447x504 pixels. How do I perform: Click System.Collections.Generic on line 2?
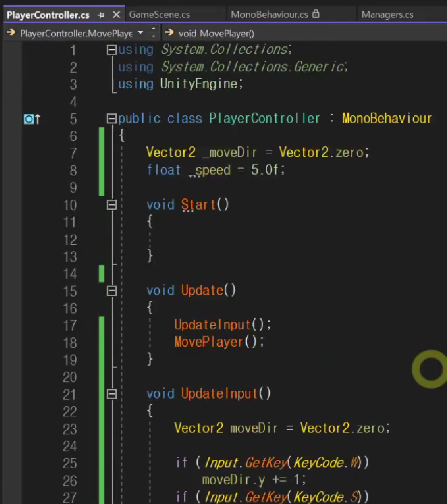coord(252,67)
